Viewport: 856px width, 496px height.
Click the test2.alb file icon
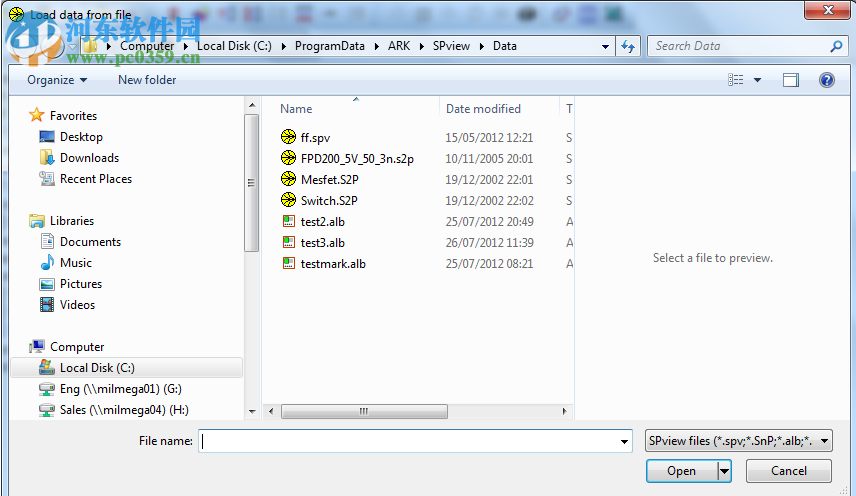pyautogui.click(x=288, y=221)
